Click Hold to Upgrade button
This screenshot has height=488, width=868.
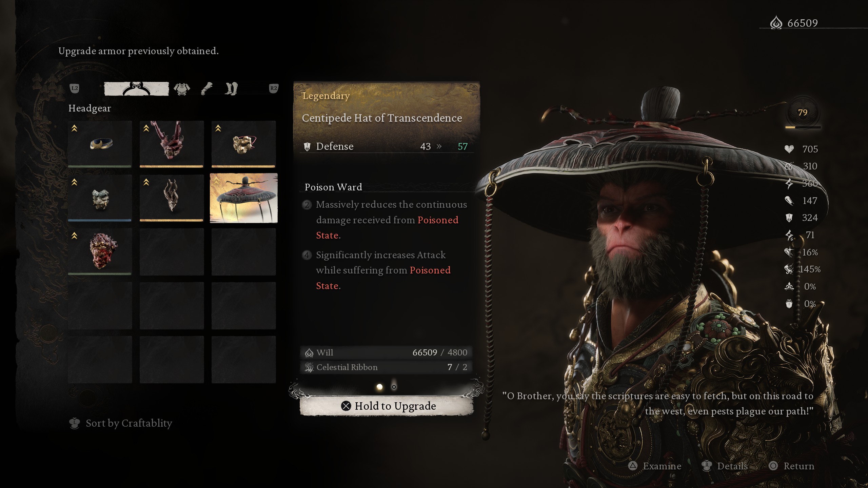[387, 406]
